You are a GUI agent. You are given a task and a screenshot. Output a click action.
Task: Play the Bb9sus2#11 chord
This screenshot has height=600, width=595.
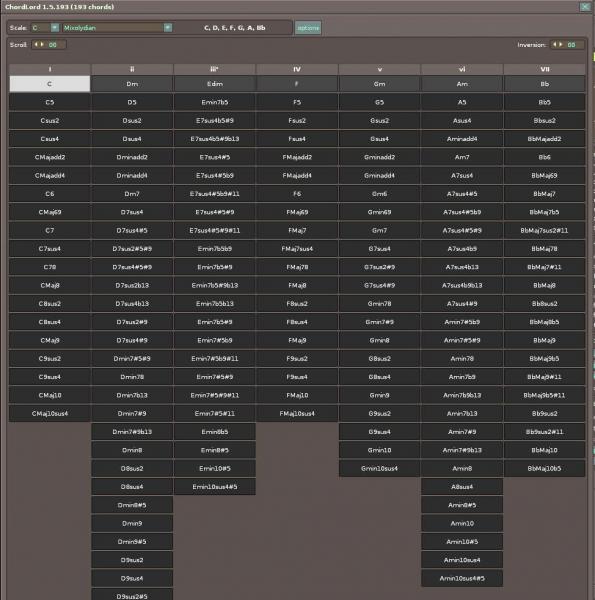544,432
